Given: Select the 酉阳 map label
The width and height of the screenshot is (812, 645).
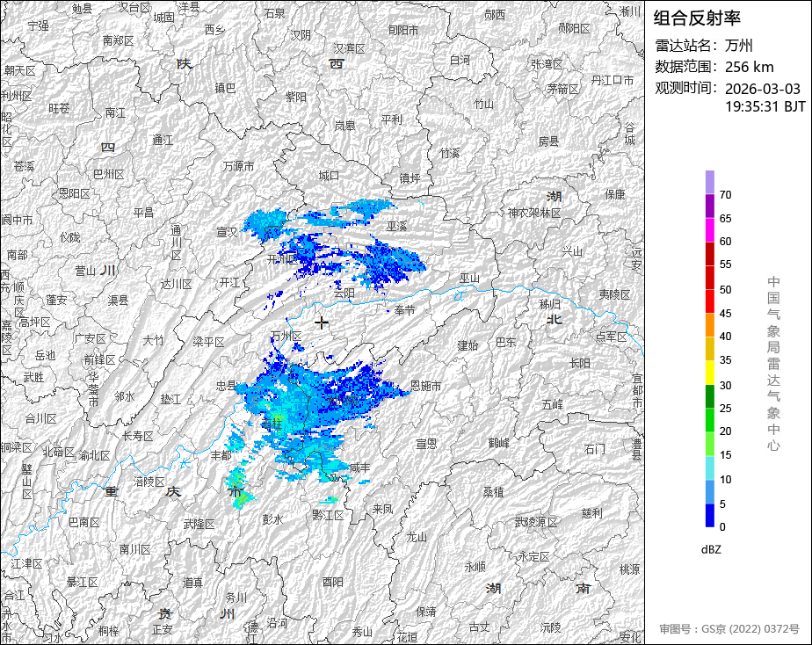Looking at the screenshot, I should [333, 583].
